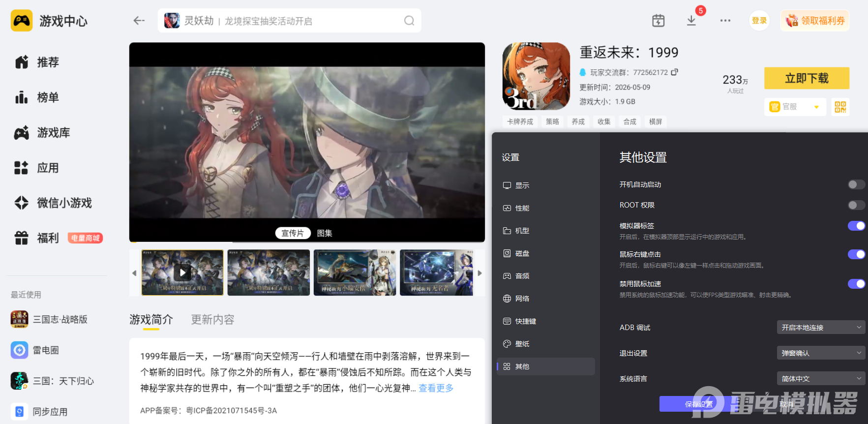
Task: Click the 收集 tag
Action: point(604,121)
